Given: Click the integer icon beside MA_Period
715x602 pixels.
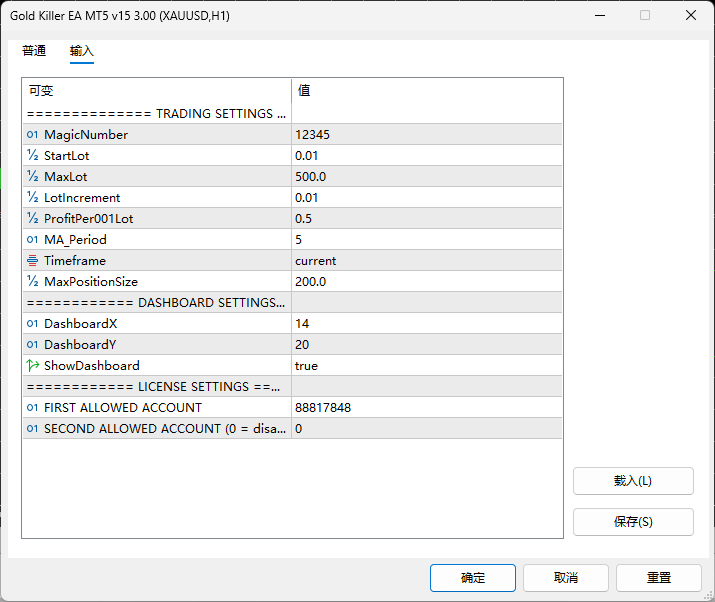Looking at the screenshot, I should click(32, 239).
